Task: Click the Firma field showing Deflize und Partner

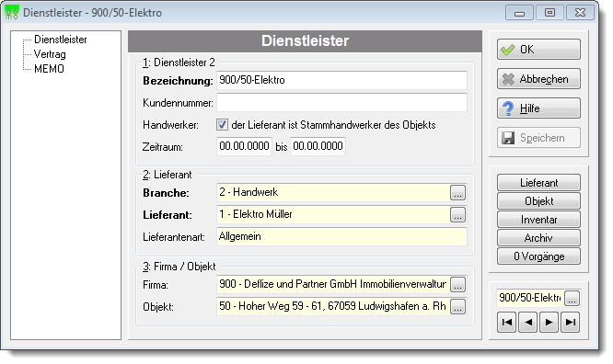Action: pos(333,284)
